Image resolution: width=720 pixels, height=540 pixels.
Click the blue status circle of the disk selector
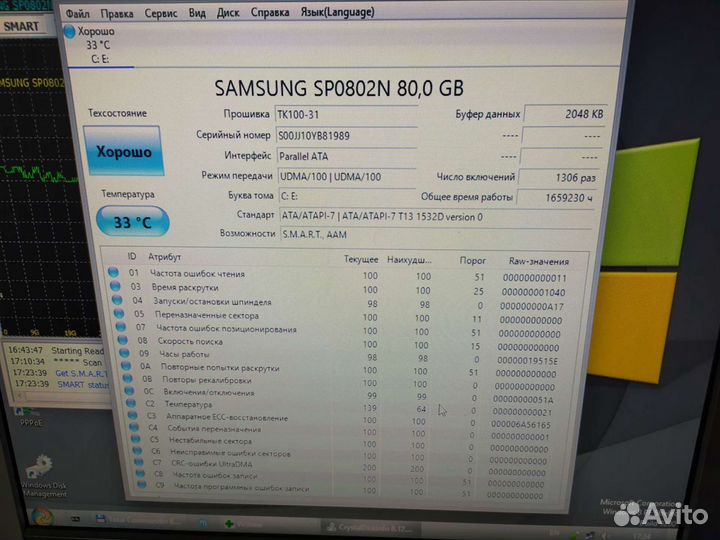69,32
